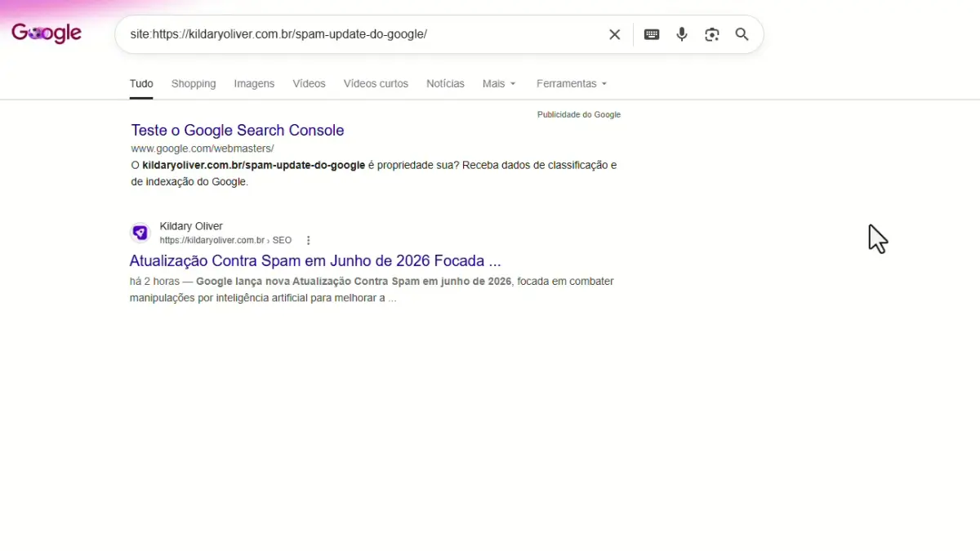Select the Tudo tab
The height and width of the screenshot is (551, 980).
[x=141, y=83]
